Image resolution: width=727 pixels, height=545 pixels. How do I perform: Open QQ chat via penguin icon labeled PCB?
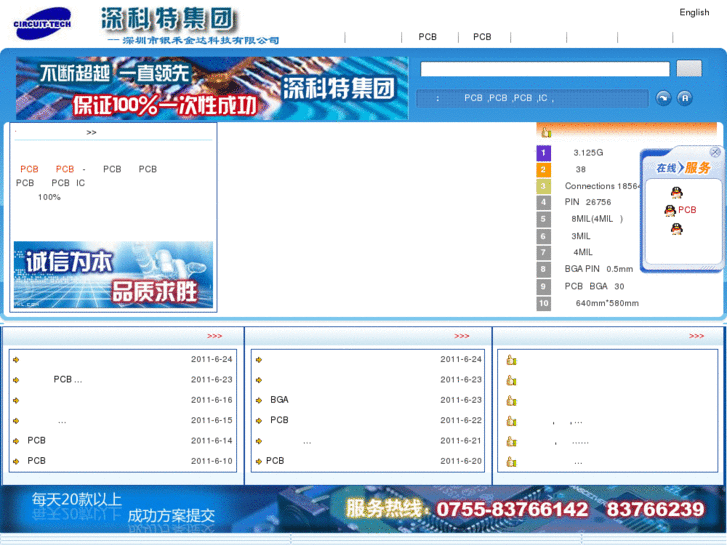(x=670, y=211)
